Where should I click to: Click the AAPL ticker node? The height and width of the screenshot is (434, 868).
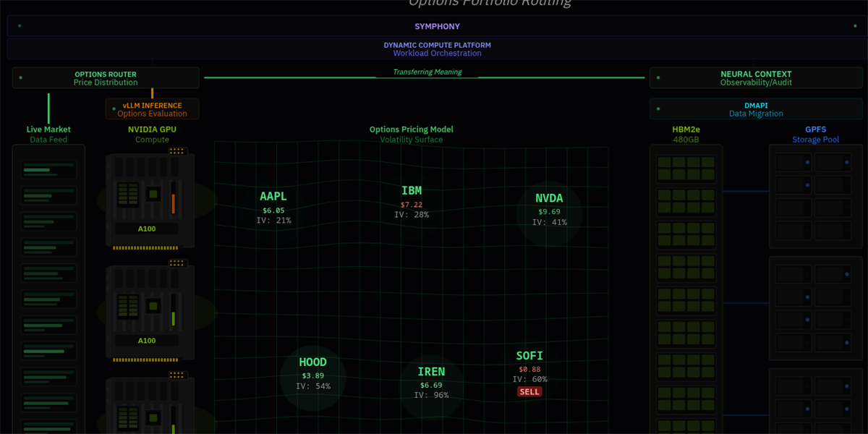pos(273,206)
